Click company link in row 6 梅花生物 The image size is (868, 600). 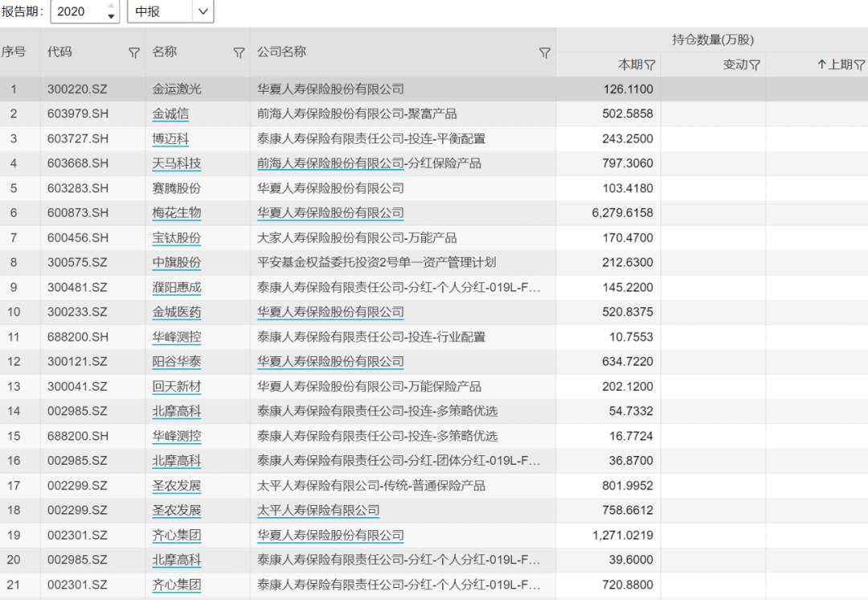pos(330,213)
